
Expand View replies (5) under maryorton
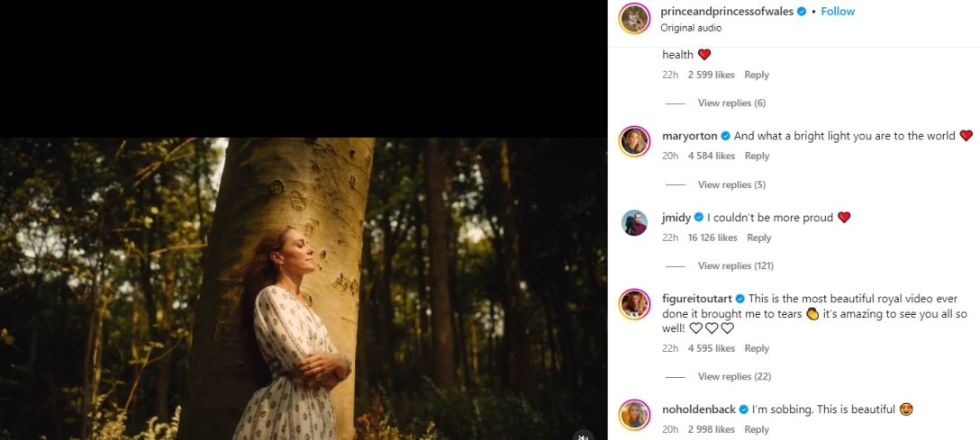coord(731,185)
